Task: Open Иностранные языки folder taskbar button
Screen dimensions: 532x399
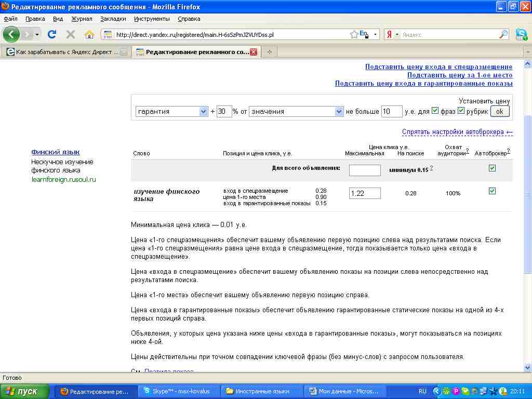Action: tap(261, 391)
